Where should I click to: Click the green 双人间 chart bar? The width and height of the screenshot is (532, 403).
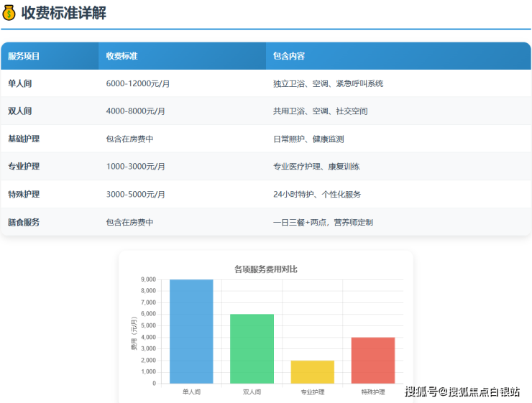click(x=252, y=348)
